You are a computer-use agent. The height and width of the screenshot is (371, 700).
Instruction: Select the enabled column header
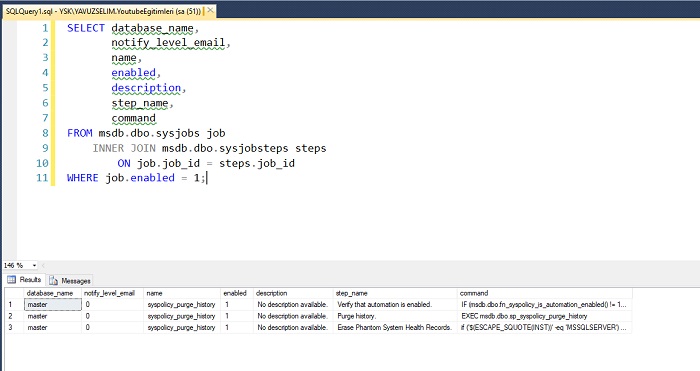pyautogui.click(x=237, y=293)
